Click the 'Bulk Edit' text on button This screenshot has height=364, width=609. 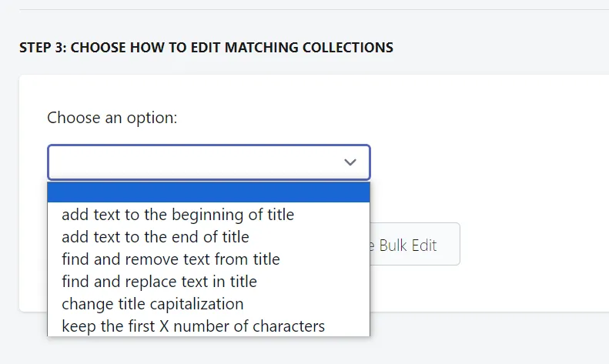pyautogui.click(x=408, y=245)
